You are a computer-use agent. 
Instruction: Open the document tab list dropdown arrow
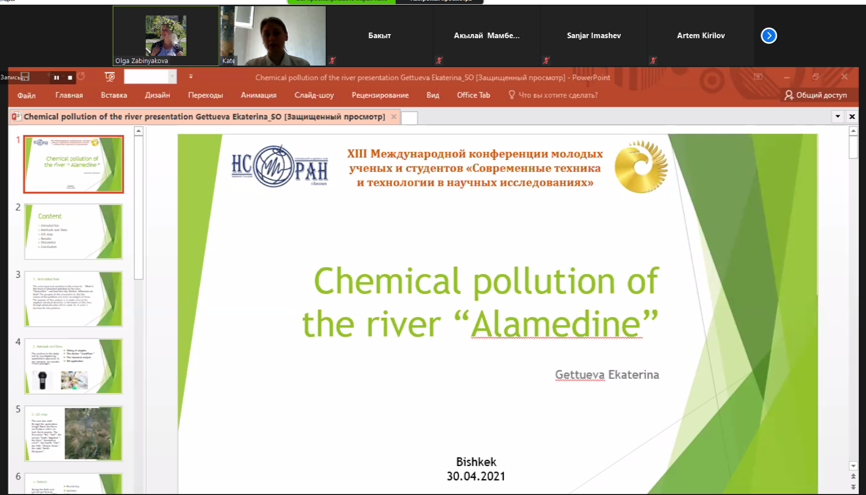[x=838, y=117]
